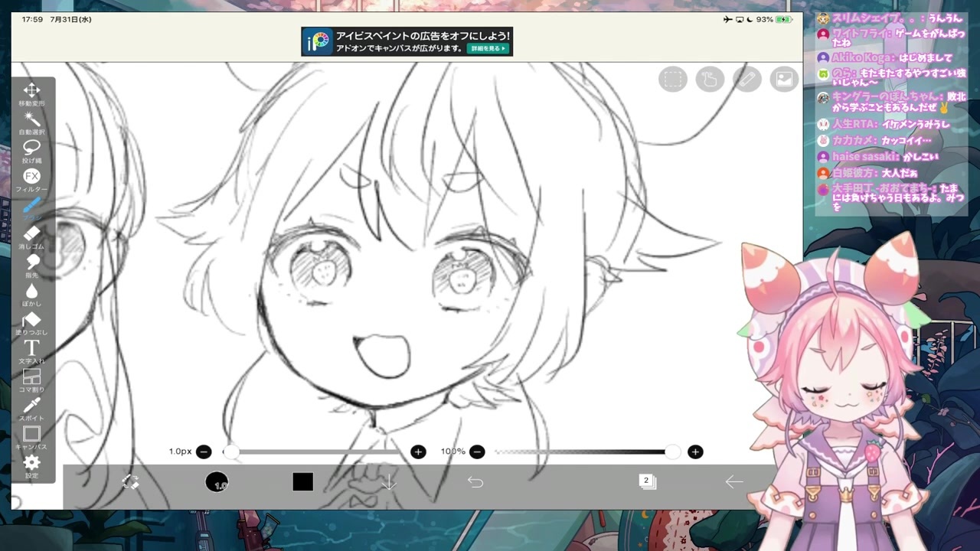
Task: Click chat message from カカカメ
Action: pos(874,141)
